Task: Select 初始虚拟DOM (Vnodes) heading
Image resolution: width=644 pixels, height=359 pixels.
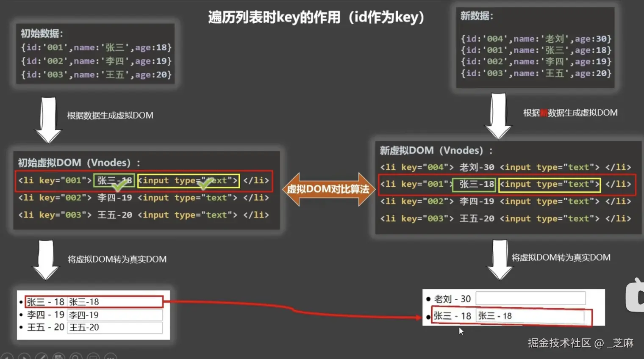Action: 79,163
